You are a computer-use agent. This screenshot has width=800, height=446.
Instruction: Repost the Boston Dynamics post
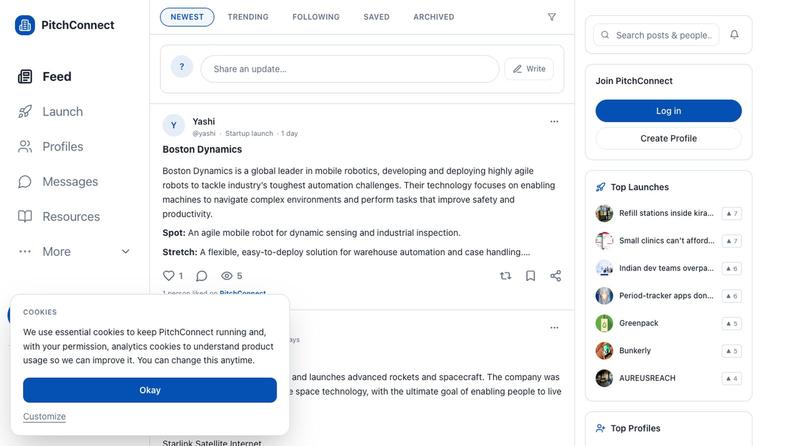click(505, 276)
